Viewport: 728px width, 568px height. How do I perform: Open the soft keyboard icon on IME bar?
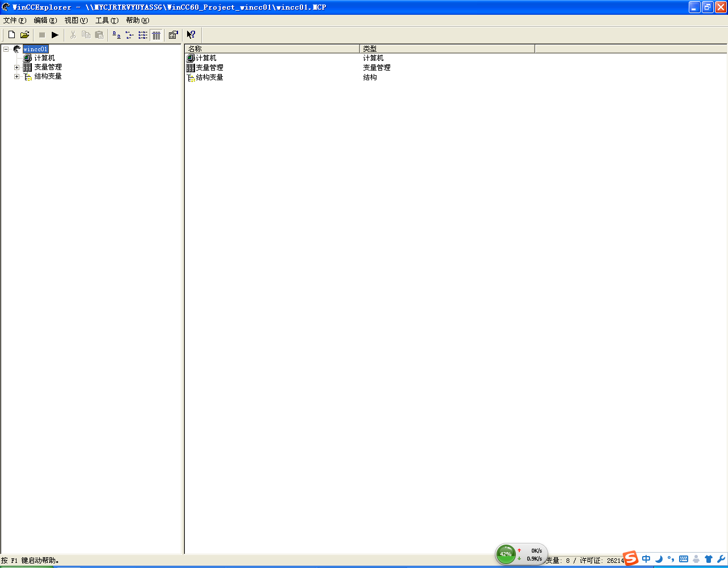684,559
